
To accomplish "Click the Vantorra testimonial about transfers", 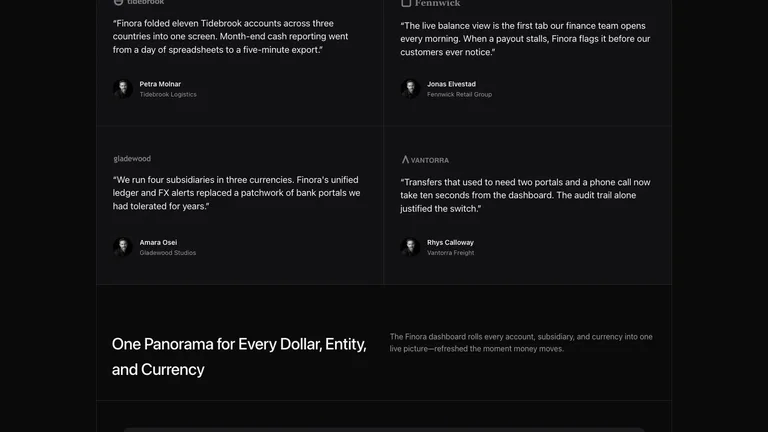I will [525, 195].
